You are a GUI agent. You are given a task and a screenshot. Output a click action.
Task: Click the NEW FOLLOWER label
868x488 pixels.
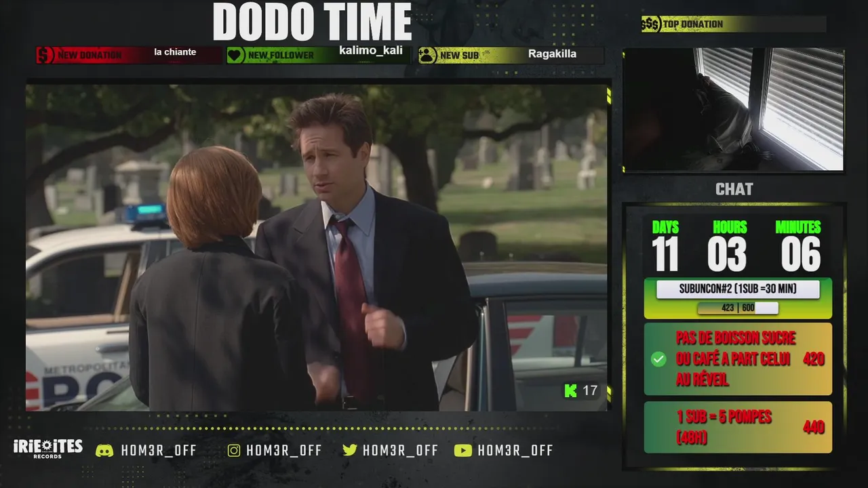tap(281, 55)
